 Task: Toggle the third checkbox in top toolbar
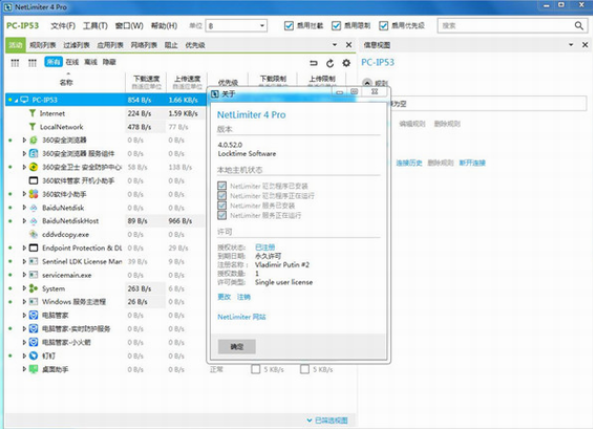(x=383, y=25)
